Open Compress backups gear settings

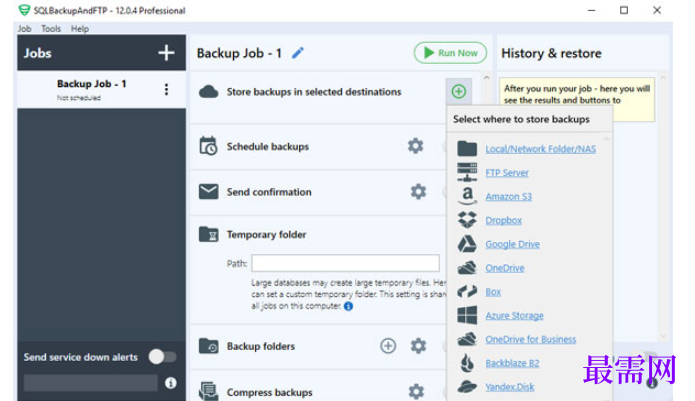[x=416, y=391]
